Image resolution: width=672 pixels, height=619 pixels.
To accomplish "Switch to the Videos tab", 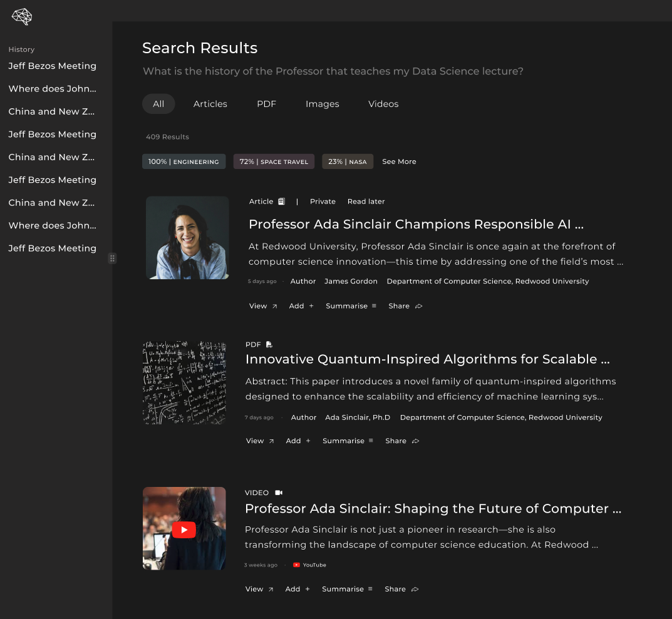I will [x=383, y=104].
